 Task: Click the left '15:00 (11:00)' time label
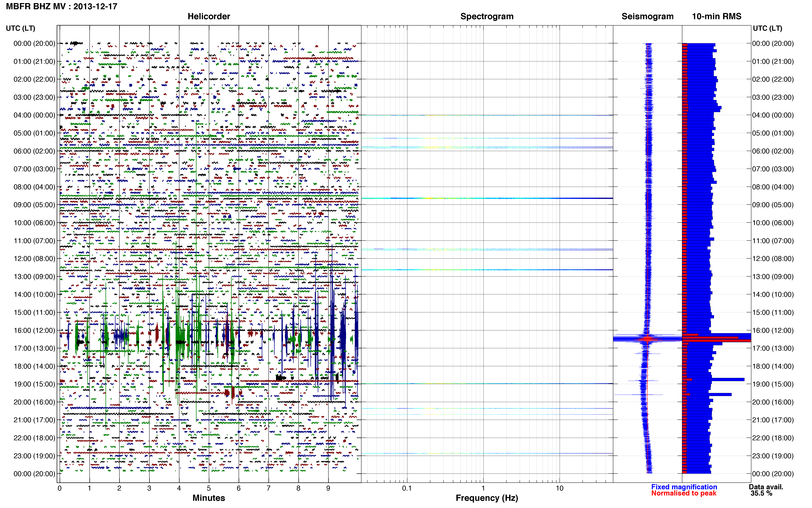click(x=34, y=312)
